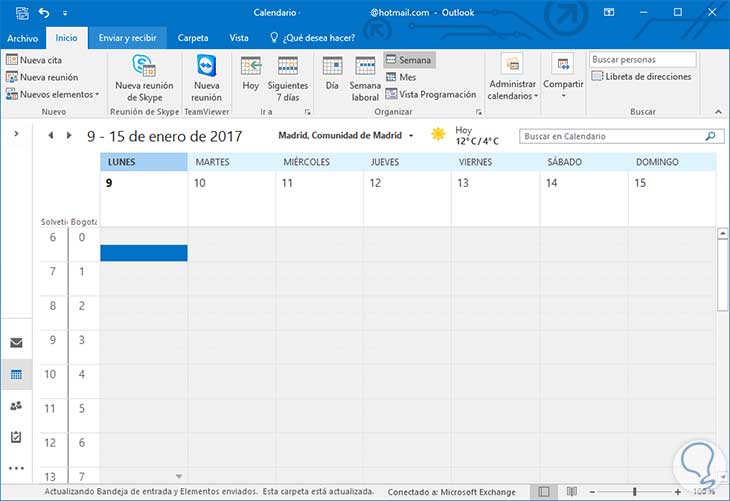730x501 pixels.
Task: Click the Undo arrow in title bar
Action: pos(44,13)
